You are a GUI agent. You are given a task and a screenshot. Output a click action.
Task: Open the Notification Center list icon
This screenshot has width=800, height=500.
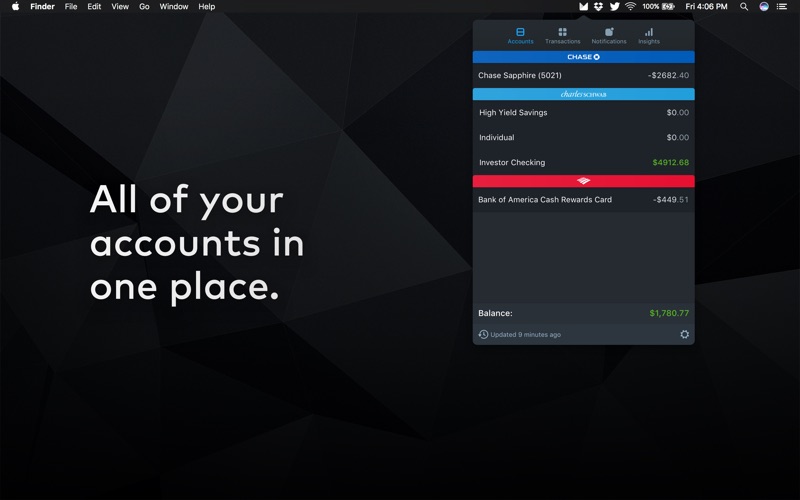pos(782,7)
